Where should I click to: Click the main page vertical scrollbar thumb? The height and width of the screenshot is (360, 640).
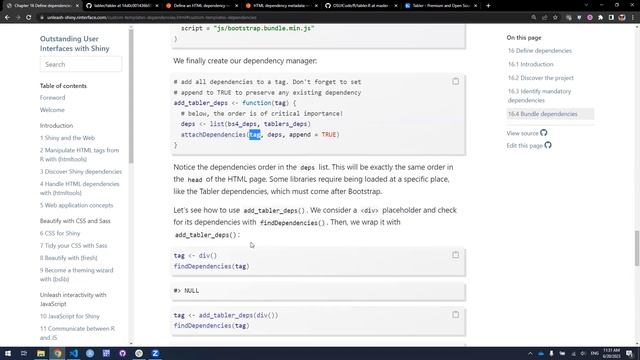coord(637,248)
